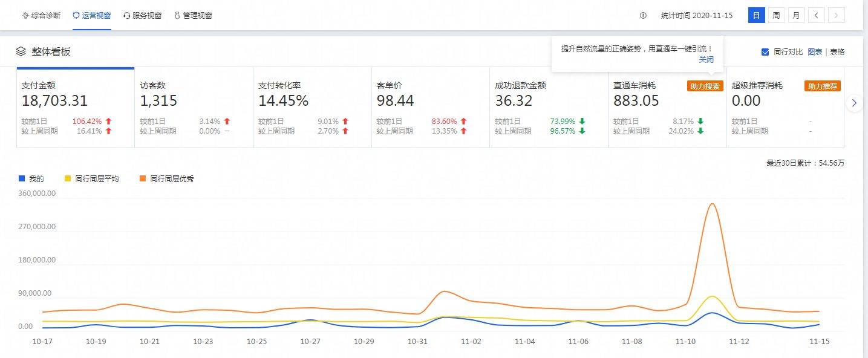The height and width of the screenshot is (358, 868).
Task: Click the 883.05 直通车 spend value
Action: click(636, 100)
